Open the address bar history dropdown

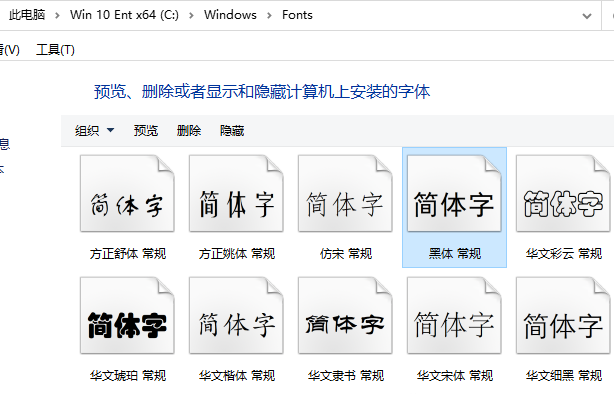587,16
